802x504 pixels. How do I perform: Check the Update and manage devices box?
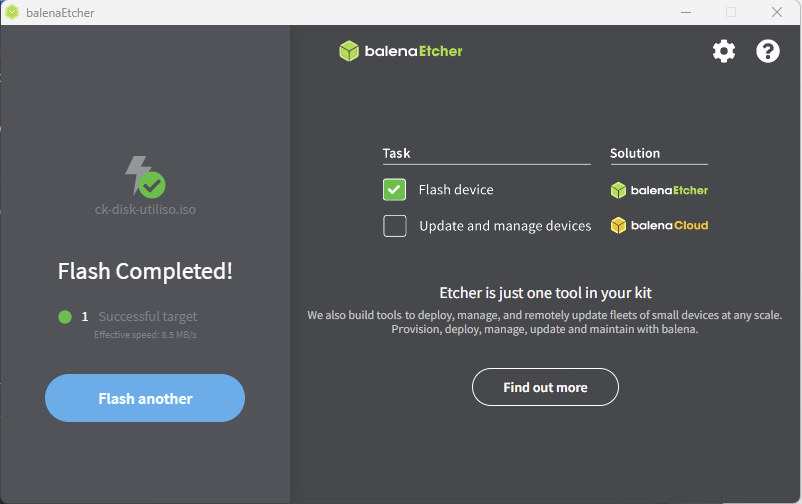[x=394, y=226]
